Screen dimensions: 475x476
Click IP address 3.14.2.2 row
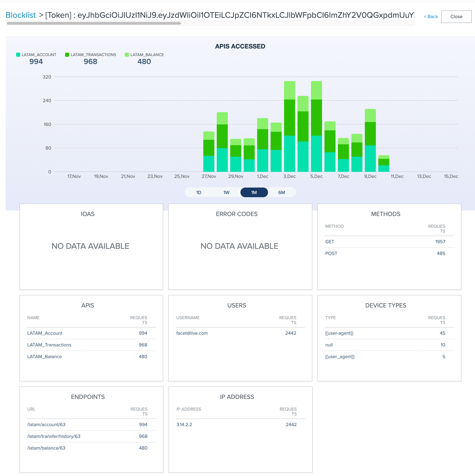(184, 425)
